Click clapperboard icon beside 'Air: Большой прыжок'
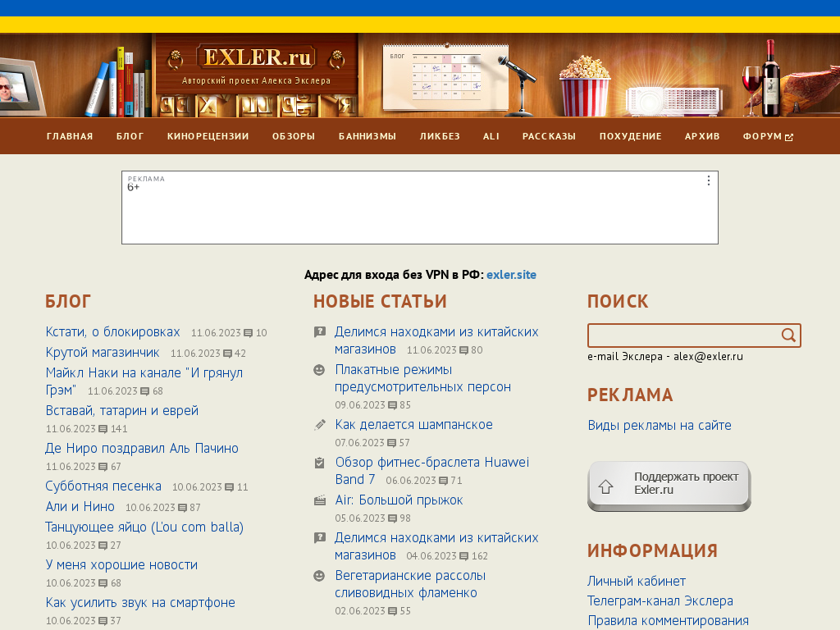 pyautogui.click(x=319, y=501)
